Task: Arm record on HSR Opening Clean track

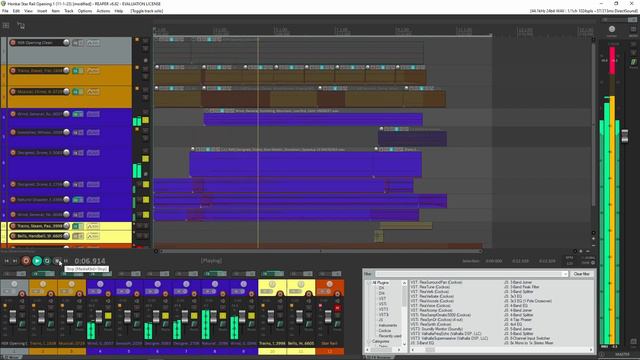Action: point(13,42)
